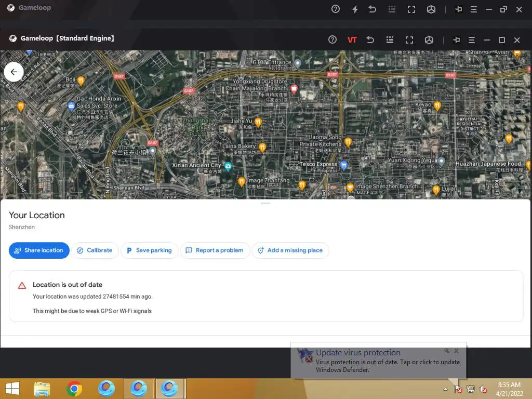Close the virus protection notification
This screenshot has width=532, height=399.
(456, 351)
